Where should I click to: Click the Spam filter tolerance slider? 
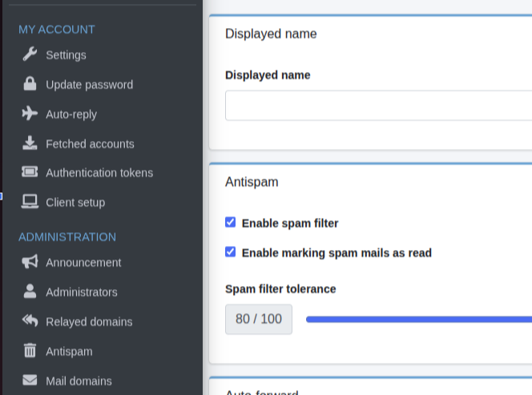419,319
